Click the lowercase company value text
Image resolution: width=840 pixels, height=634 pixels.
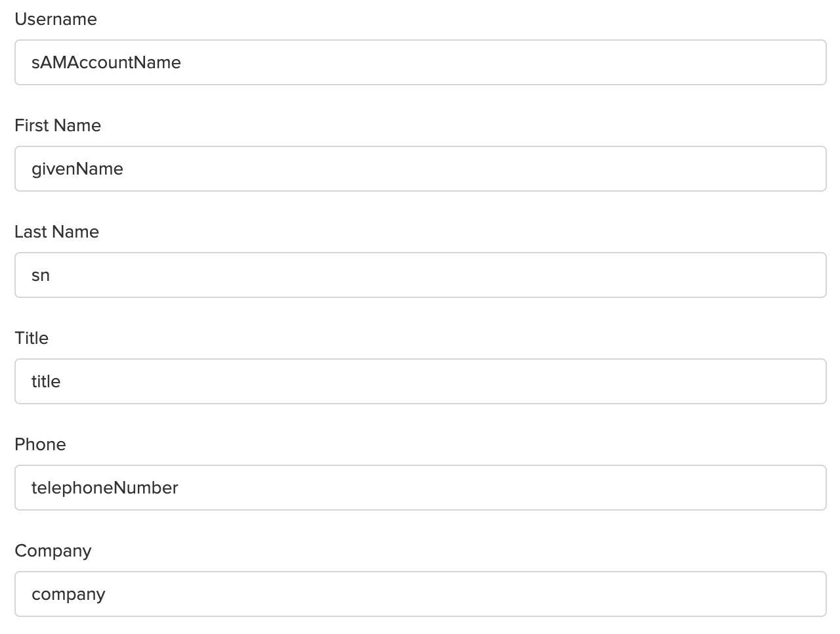click(x=68, y=595)
